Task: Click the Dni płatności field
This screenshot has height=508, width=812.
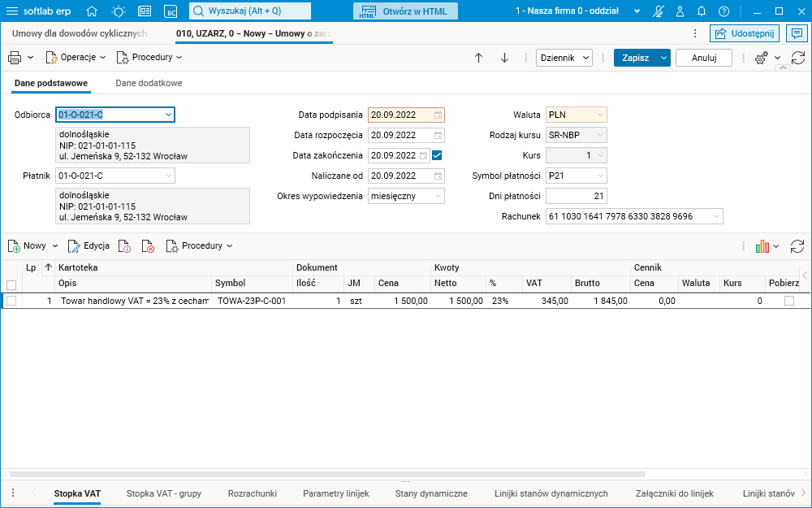Action: [x=576, y=196]
